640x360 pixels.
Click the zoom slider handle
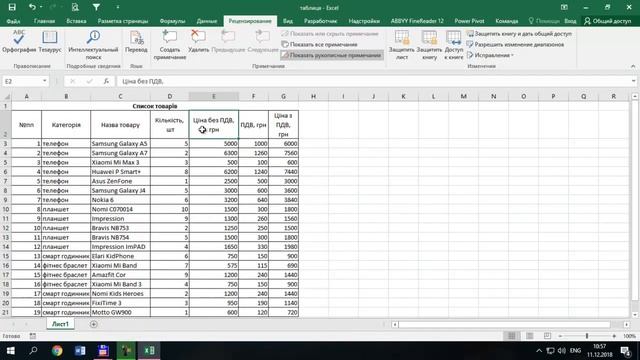(587, 336)
